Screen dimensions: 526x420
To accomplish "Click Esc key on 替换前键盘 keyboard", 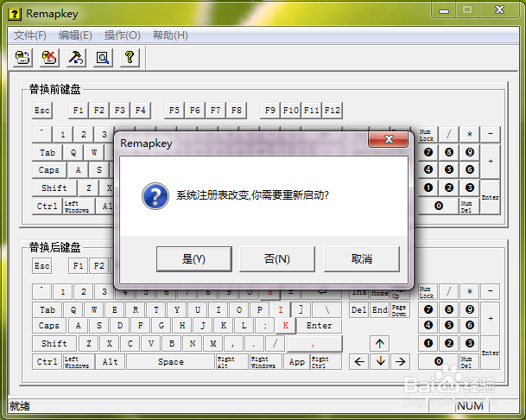I will 42,111.
